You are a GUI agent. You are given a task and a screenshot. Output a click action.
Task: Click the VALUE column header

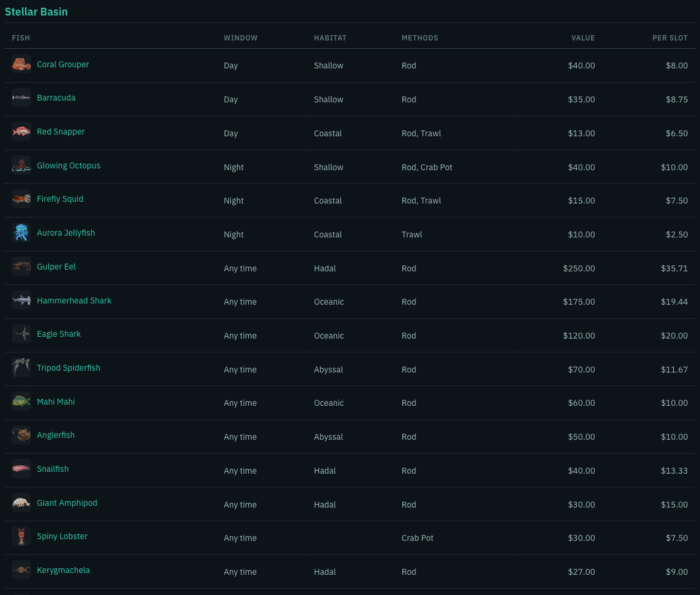pyautogui.click(x=583, y=38)
